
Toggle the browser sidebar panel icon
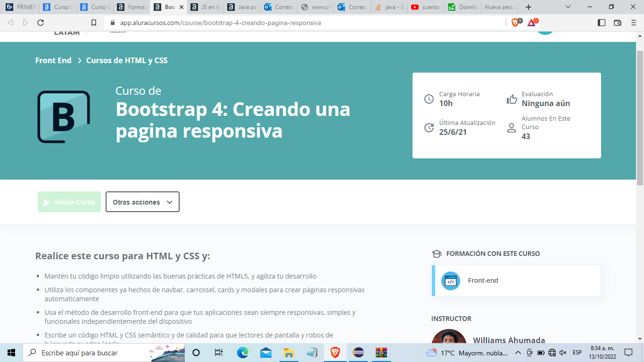coord(601,23)
